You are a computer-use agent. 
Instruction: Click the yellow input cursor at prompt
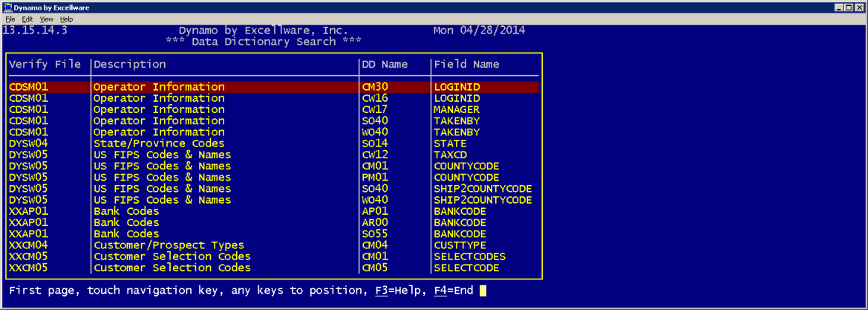483,291
